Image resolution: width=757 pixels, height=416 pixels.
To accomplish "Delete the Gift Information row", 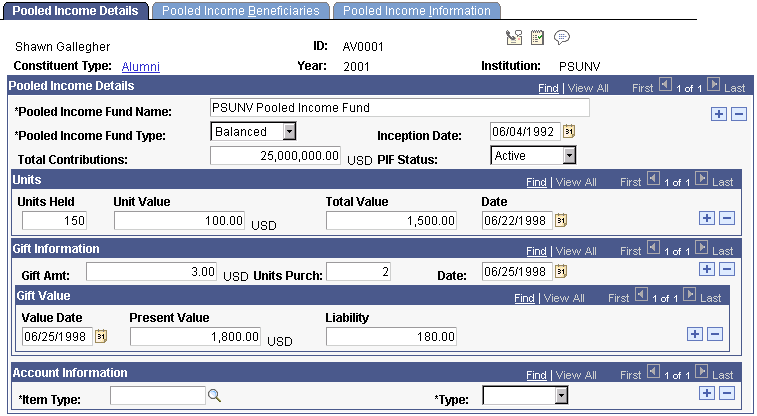I will tap(727, 269).
